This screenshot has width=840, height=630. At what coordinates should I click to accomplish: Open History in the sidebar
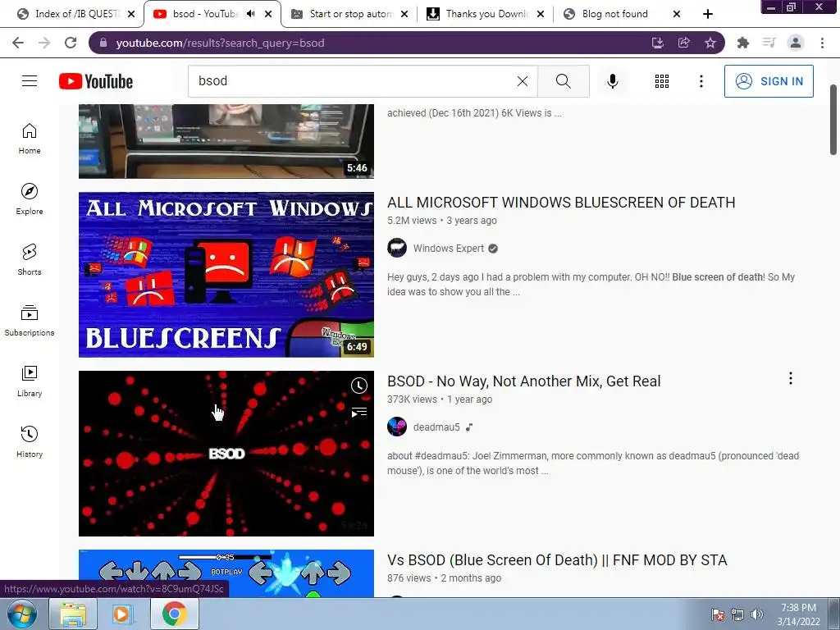click(x=30, y=441)
